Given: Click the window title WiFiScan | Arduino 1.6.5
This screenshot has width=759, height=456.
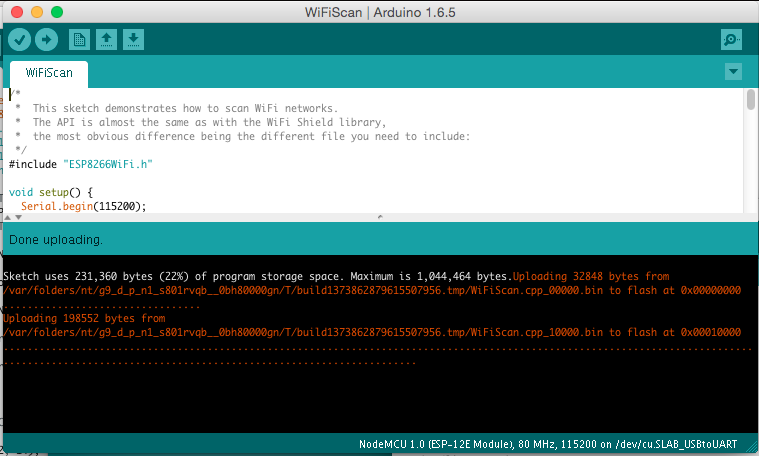Looking at the screenshot, I should 380,12.
